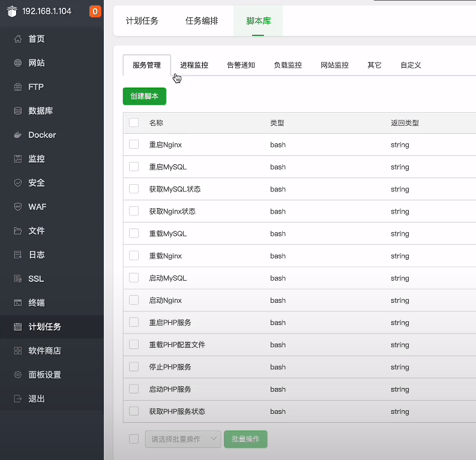Screen dimensions: 476x460
Task: Open the 其它 category tab
Action: pos(375,65)
